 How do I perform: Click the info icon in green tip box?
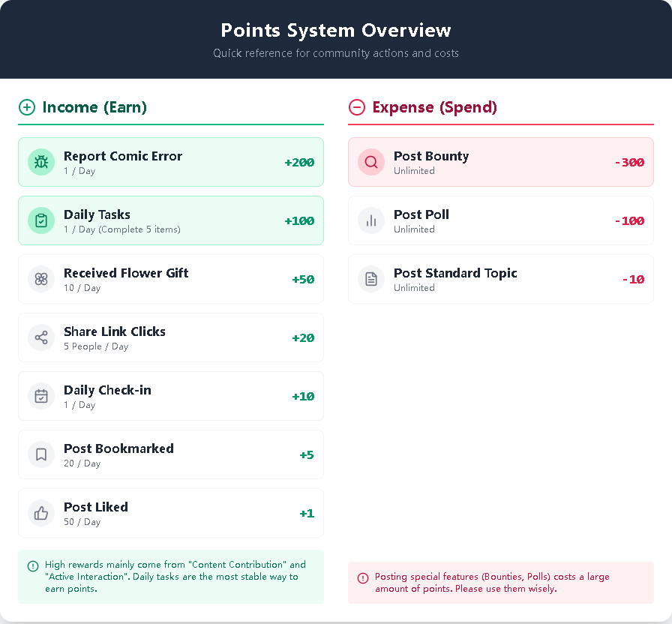point(33,566)
